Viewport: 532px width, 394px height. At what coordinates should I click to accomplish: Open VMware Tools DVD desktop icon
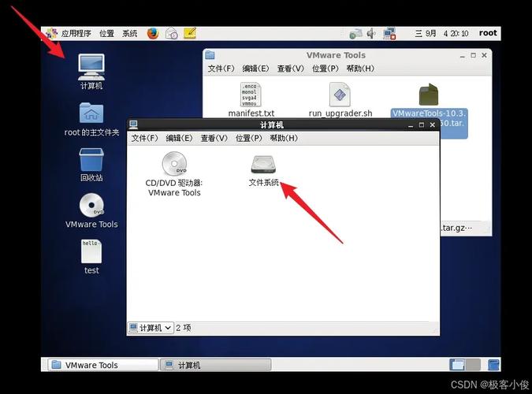91,210
